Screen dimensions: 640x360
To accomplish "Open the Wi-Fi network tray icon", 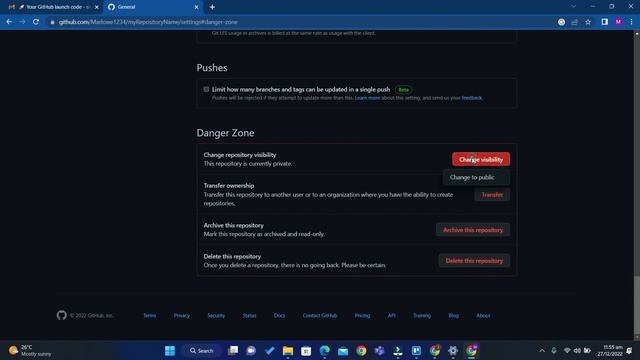I will click(x=567, y=351).
